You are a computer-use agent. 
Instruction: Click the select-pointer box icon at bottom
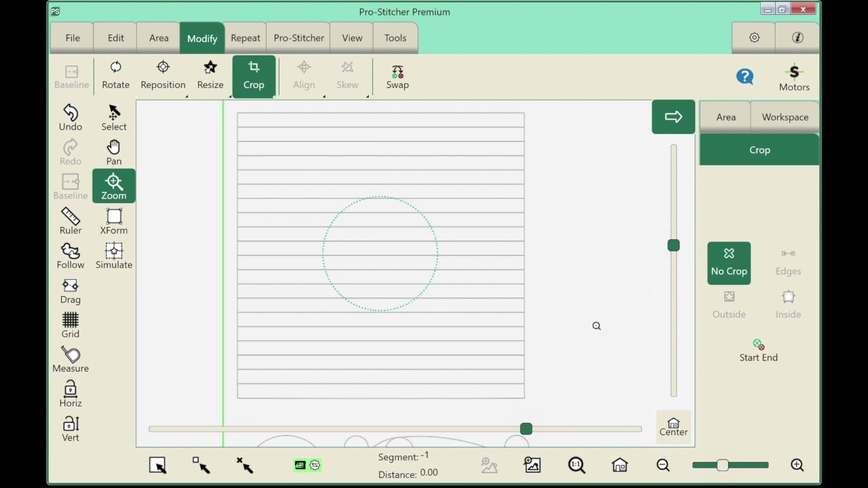tap(157, 465)
